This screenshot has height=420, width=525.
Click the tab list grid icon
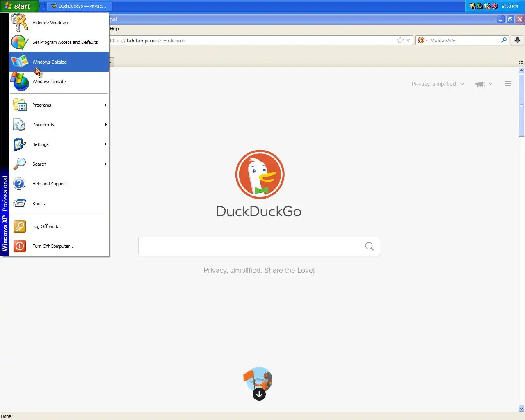click(521, 63)
